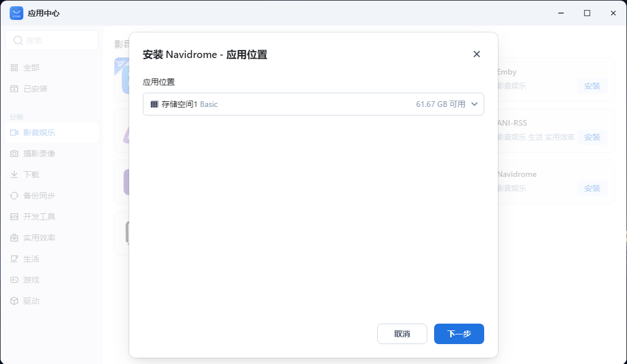Click the ANI-RSS app title
Viewport: 627px width, 364px height.
(512, 123)
